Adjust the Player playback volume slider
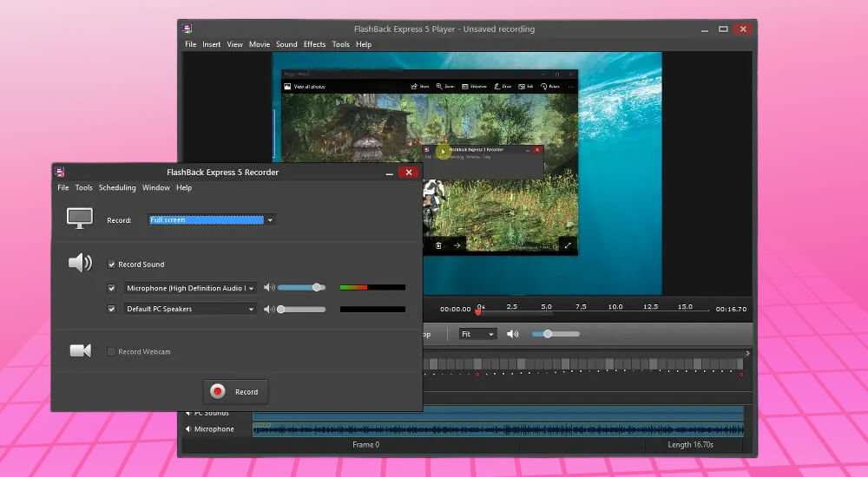 click(x=556, y=334)
